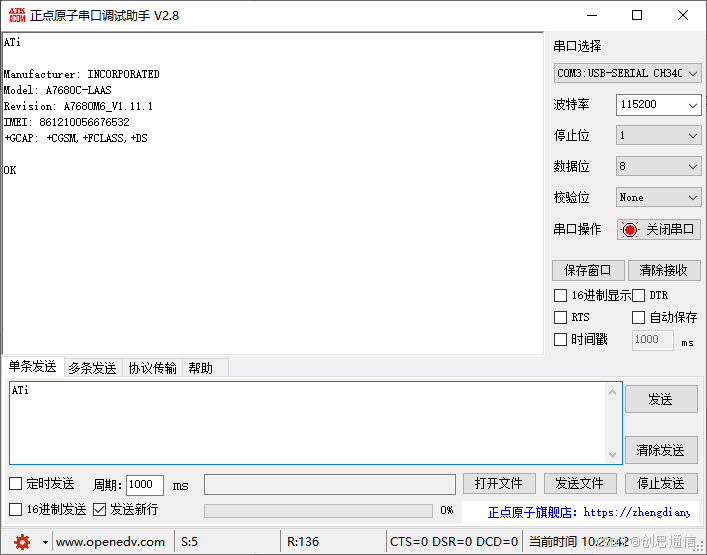Click the 打开文件 open file button
Image resolution: width=707 pixels, height=555 pixels.
pos(499,484)
